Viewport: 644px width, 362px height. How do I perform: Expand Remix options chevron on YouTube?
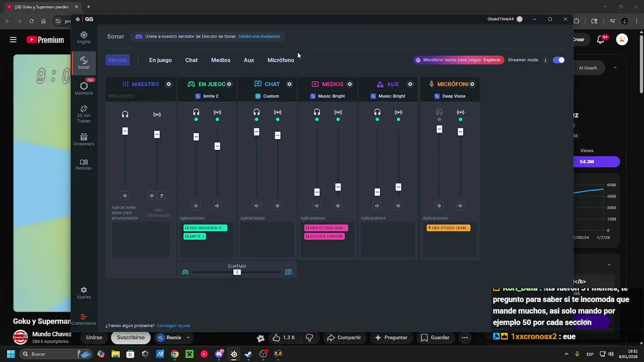[188, 337]
